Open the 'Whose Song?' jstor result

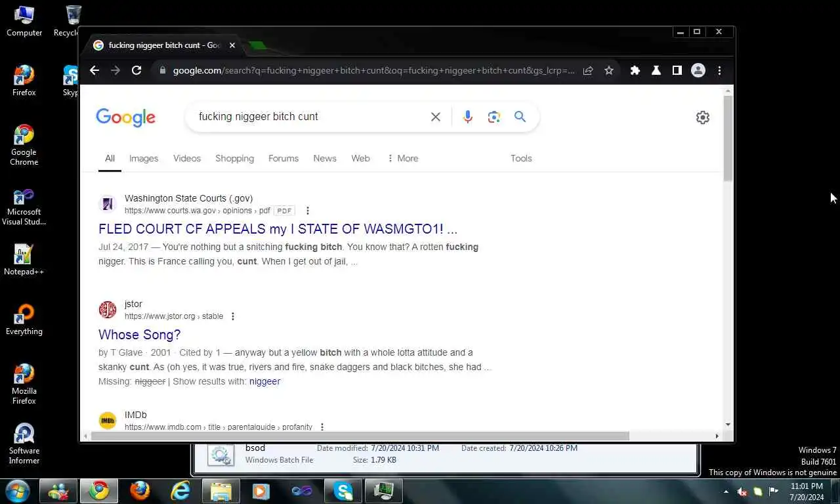click(139, 335)
